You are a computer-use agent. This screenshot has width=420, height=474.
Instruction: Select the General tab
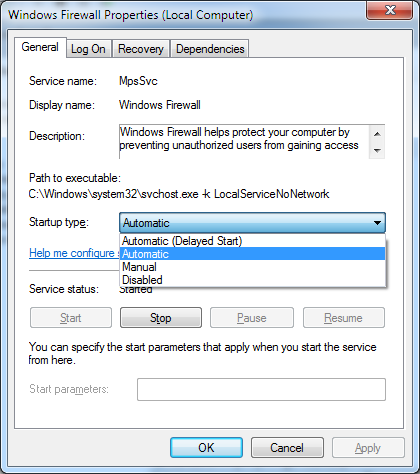point(40,47)
